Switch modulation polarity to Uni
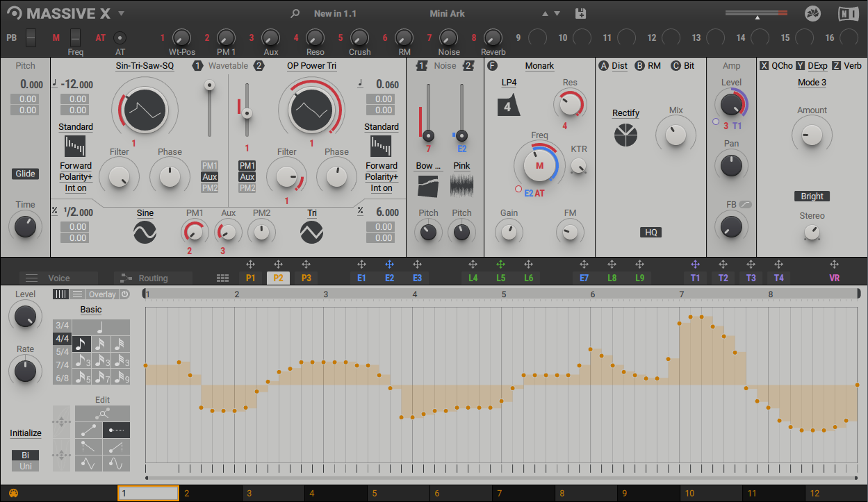 click(x=25, y=467)
